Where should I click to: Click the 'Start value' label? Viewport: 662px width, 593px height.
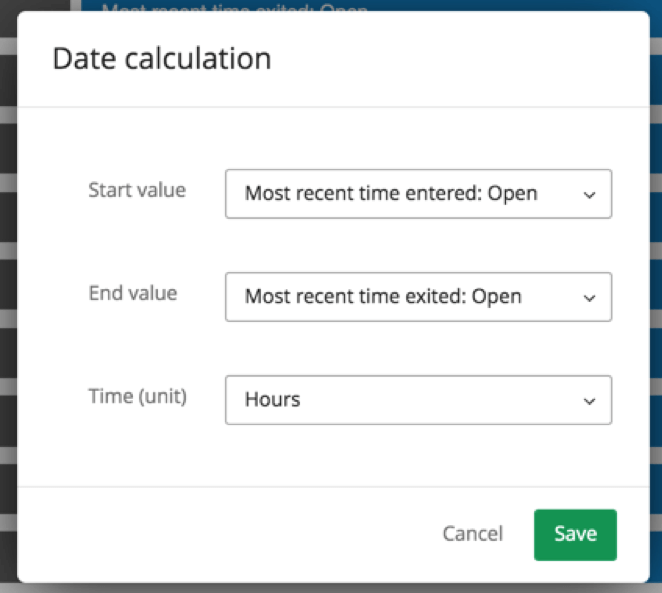click(137, 190)
